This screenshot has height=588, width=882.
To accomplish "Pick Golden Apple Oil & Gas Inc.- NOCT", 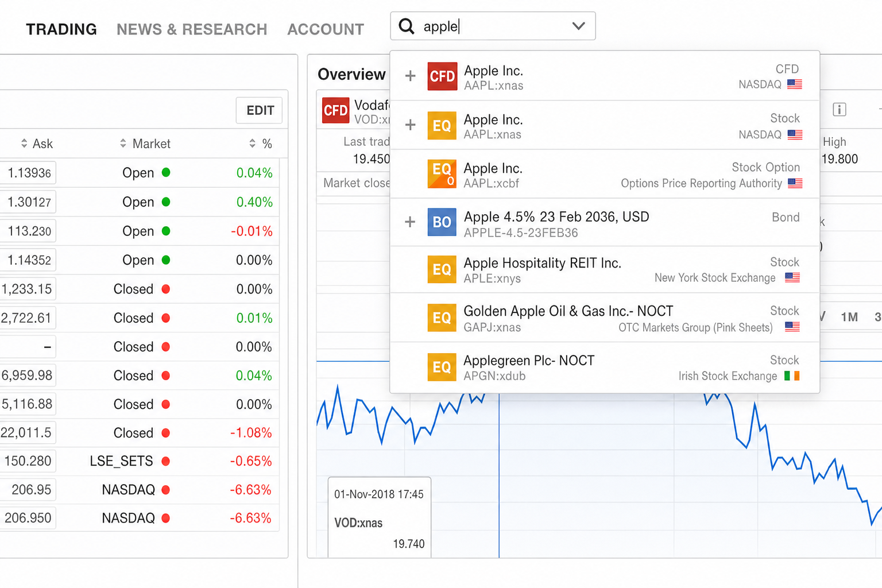I will [x=605, y=318].
